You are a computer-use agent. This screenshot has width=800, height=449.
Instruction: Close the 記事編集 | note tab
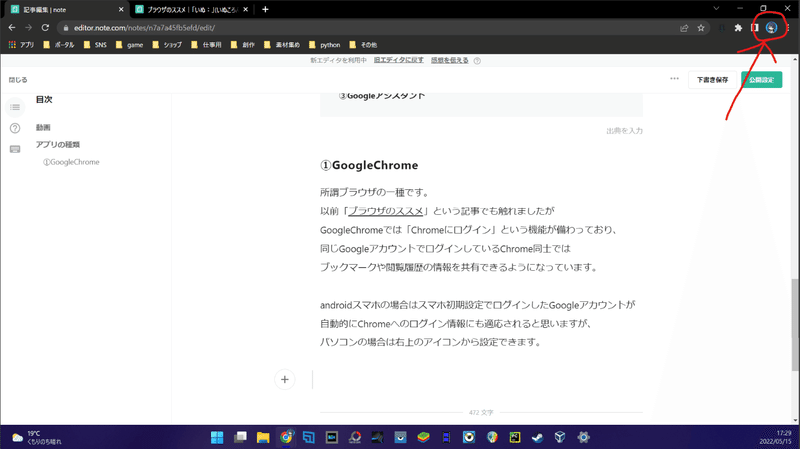(x=121, y=10)
